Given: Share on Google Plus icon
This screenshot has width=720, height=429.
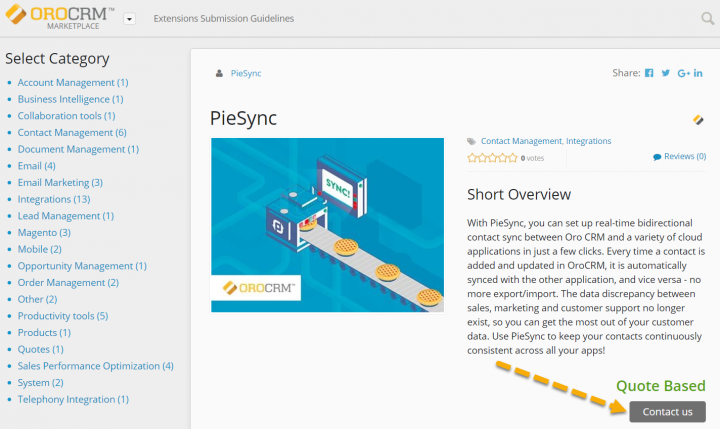Looking at the screenshot, I should (x=683, y=73).
